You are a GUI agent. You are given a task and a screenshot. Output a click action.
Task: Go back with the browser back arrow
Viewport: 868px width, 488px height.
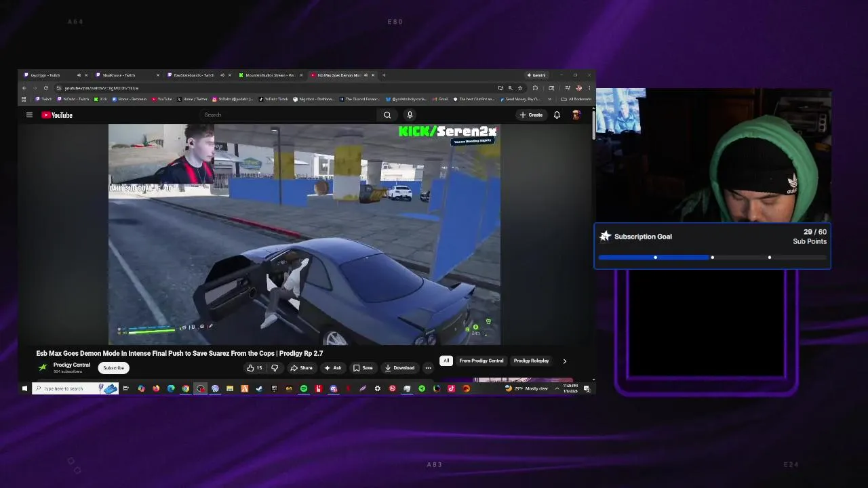point(24,88)
